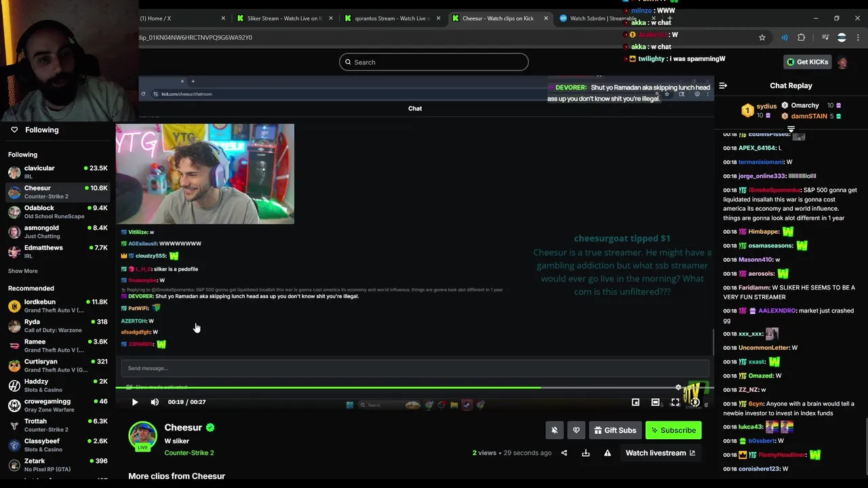Enable picture-in-picture mode on the player
This screenshot has height=488, width=868.
tap(635, 402)
